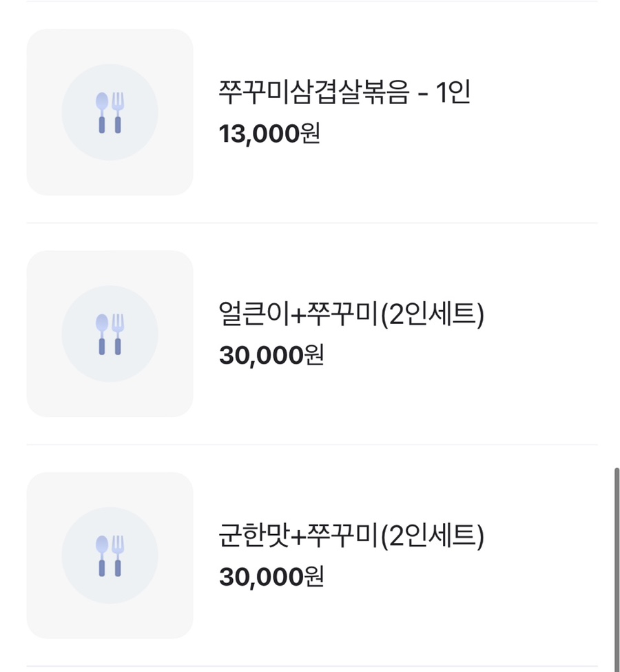Click the fork icon beside 쭈꾸미삼겹살볶음 - 1인
This screenshot has width=620, height=672.
tap(118, 112)
